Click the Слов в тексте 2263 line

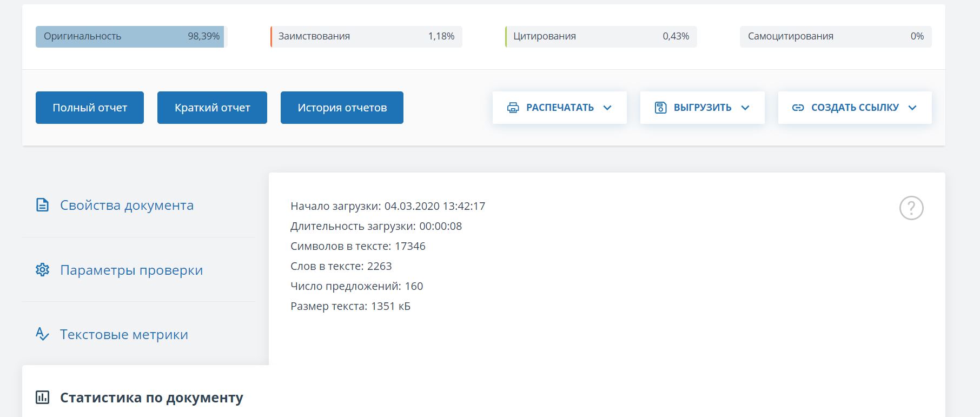341,266
